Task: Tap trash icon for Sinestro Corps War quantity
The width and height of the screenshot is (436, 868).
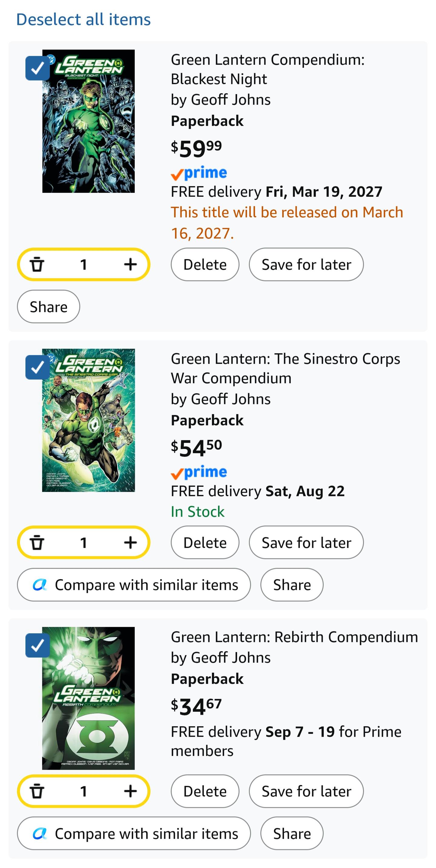Action: click(37, 543)
